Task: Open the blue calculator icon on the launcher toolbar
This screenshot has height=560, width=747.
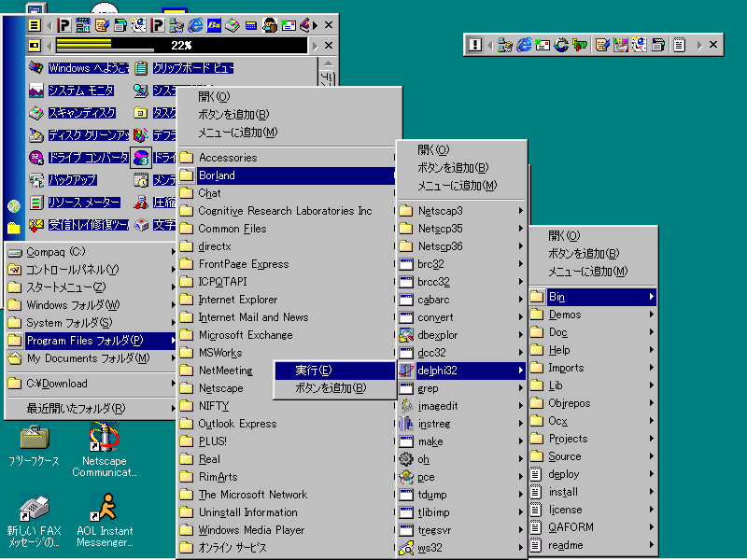Action: (x=251, y=25)
